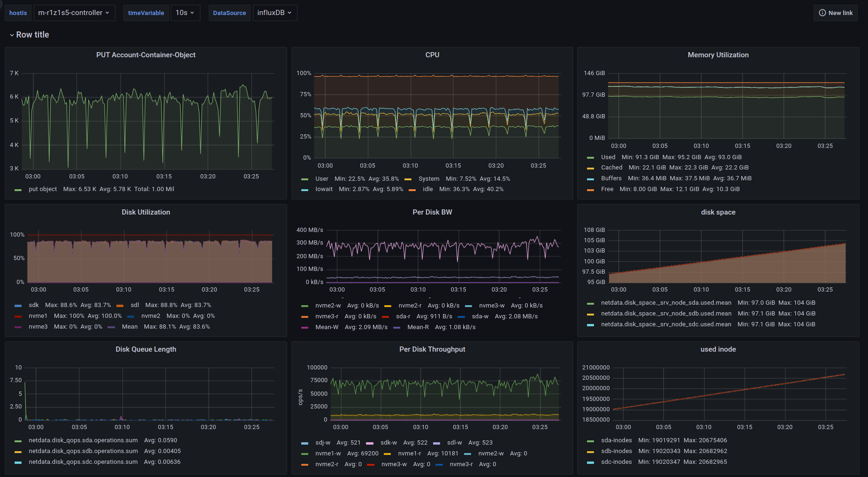The height and width of the screenshot is (477, 868).
Task: Toggle the Cached series in Memory legend
Action: 611,168
